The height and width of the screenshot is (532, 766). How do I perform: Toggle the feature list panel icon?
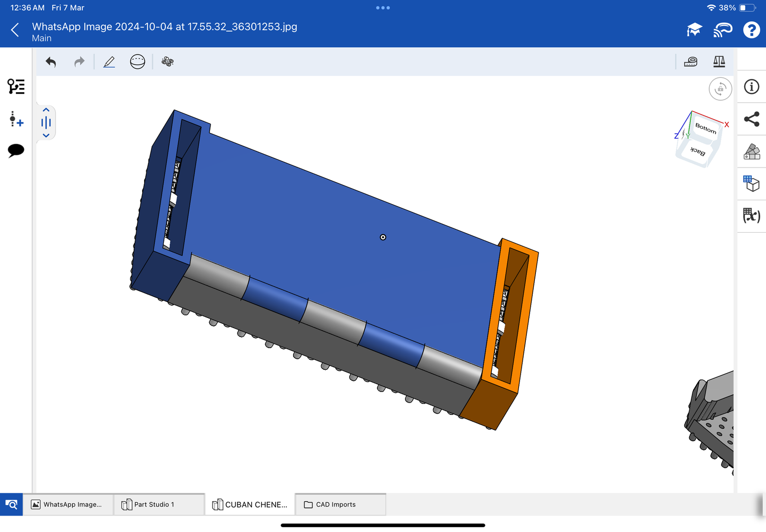[16, 86]
